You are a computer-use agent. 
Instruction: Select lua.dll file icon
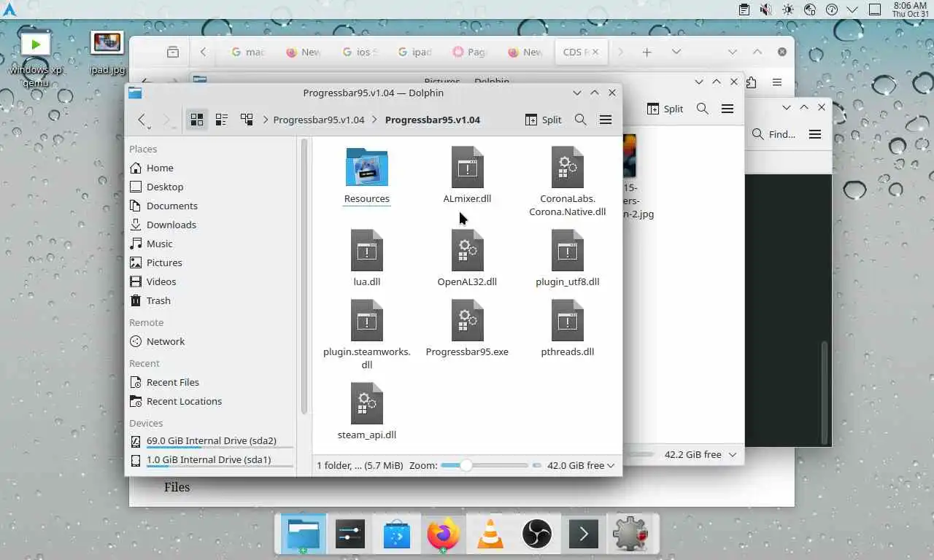[367, 250]
